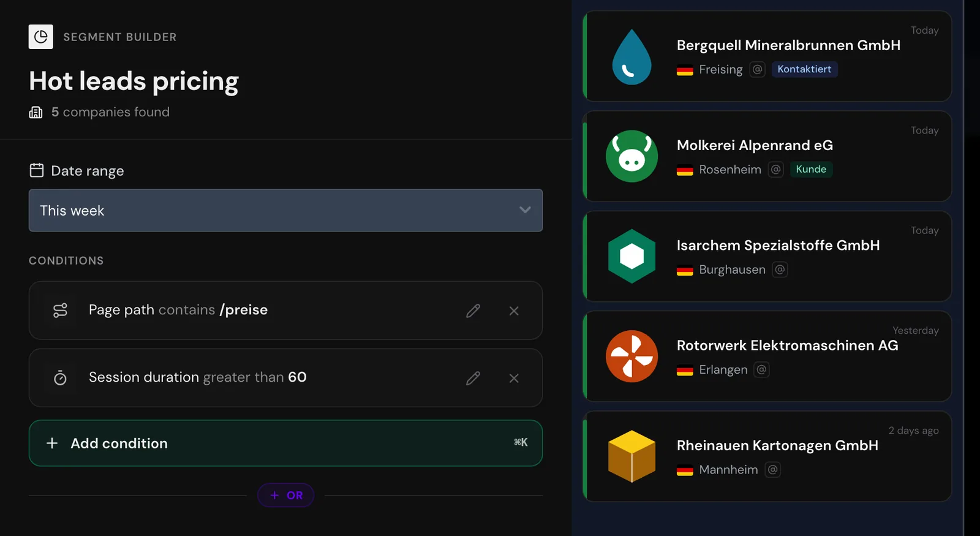Screen dimensions: 980x536
Task: Click the email icon for Isarchem Spezialstoffe
Action: (780, 270)
